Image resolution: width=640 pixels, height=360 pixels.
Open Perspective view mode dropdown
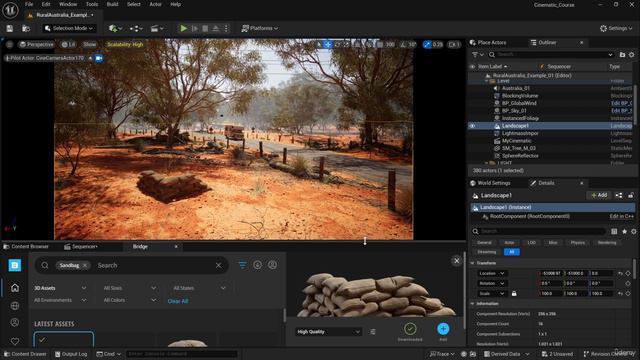[36, 44]
